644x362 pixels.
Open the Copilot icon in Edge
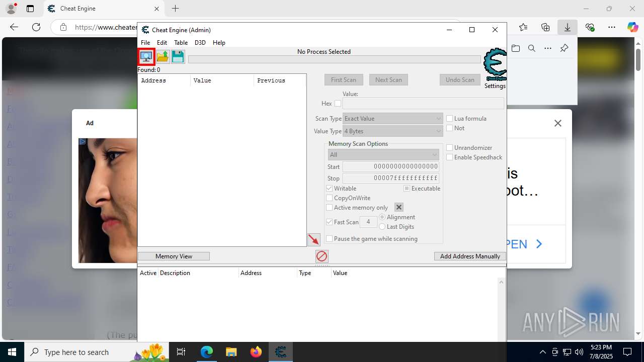633,27
